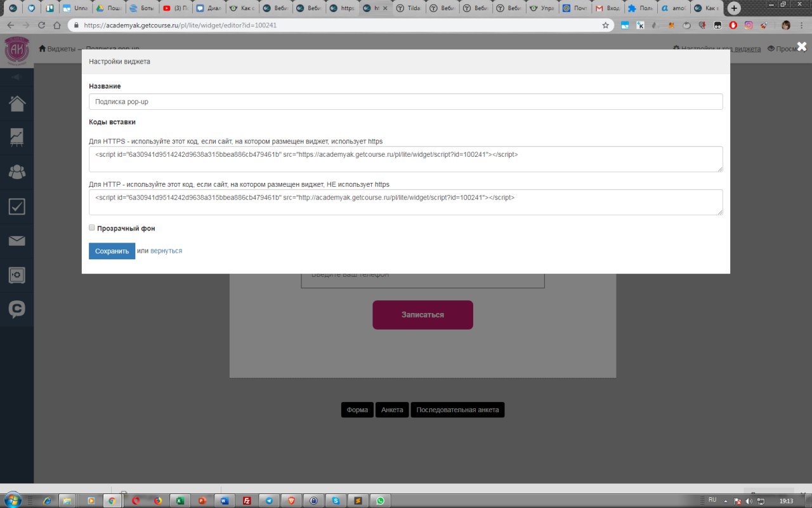The height and width of the screenshot is (508, 812).
Task: Open FileZilla from the taskbar
Action: coord(247,500)
